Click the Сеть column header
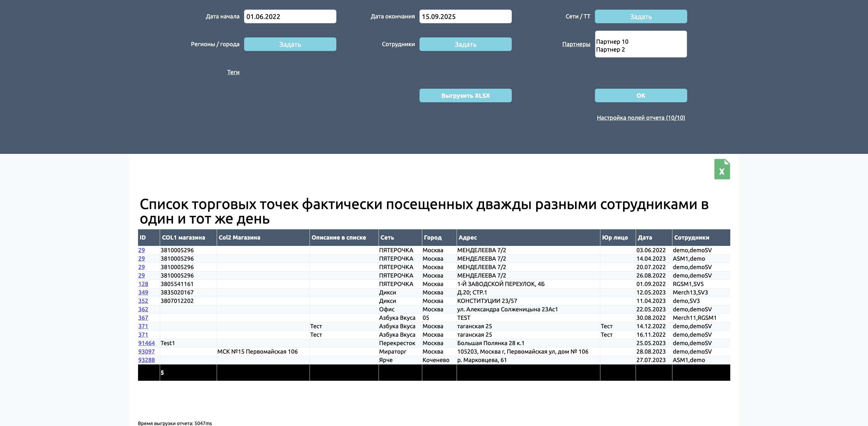Viewport: 868px width, 426px height. point(387,237)
